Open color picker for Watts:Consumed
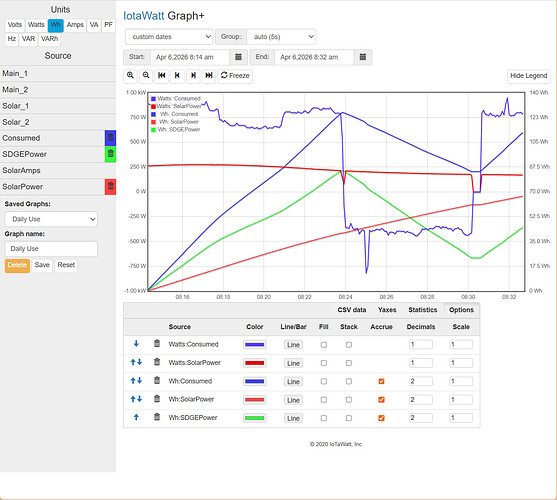The height and width of the screenshot is (500, 557). [254, 344]
